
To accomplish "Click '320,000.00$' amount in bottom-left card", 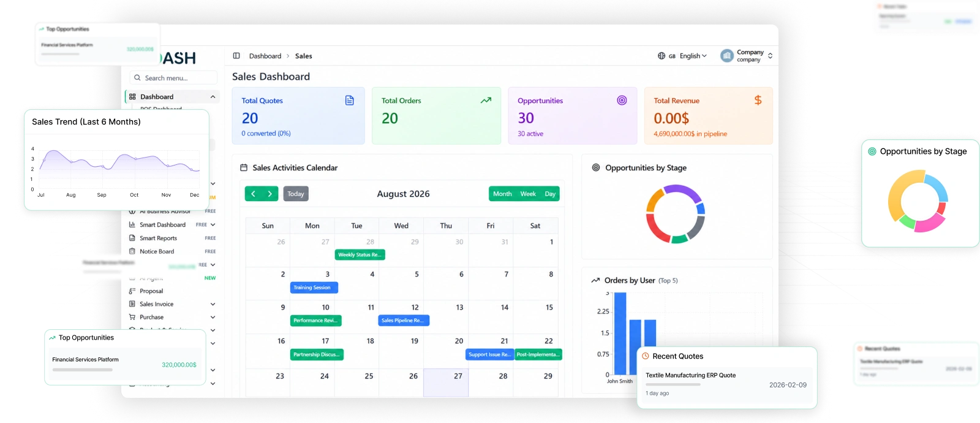I will pyautogui.click(x=179, y=365).
